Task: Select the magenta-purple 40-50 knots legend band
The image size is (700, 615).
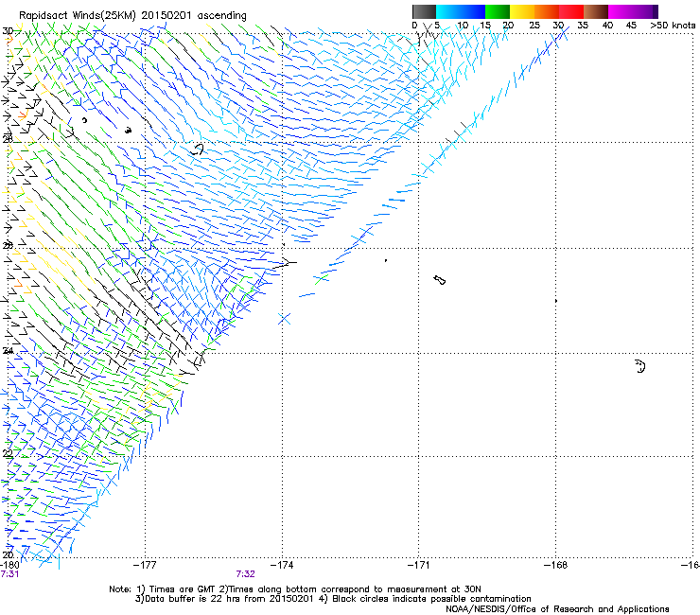Action: tap(633, 11)
